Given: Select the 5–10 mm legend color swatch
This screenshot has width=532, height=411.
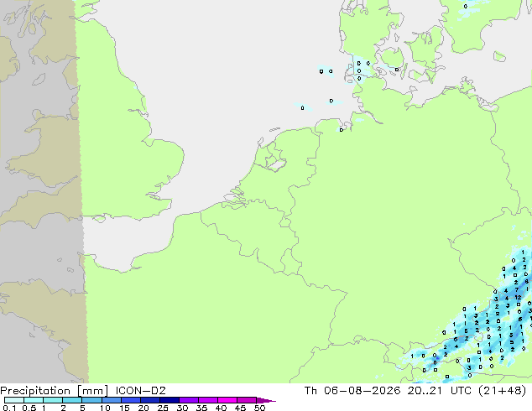Looking at the screenshot, I should tap(91, 400).
